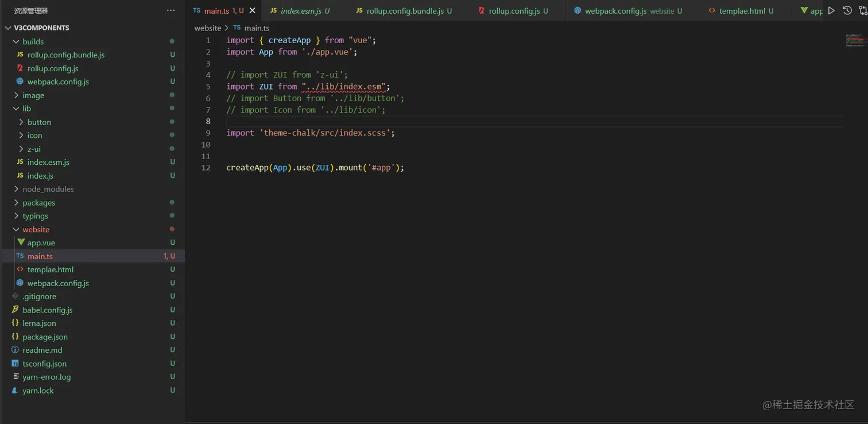Click the commented import Icon line
Viewport: 868px width, 424px height.
tap(306, 110)
